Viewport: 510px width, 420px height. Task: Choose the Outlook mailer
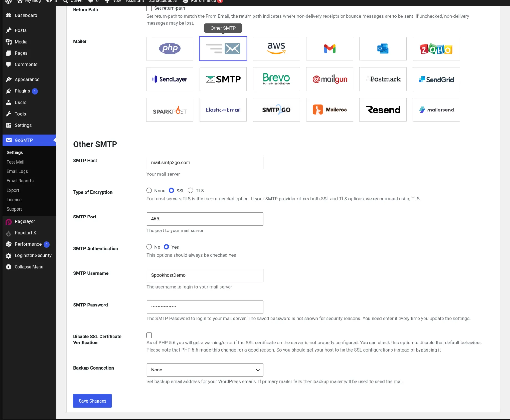pyautogui.click(x=383, y=49)
